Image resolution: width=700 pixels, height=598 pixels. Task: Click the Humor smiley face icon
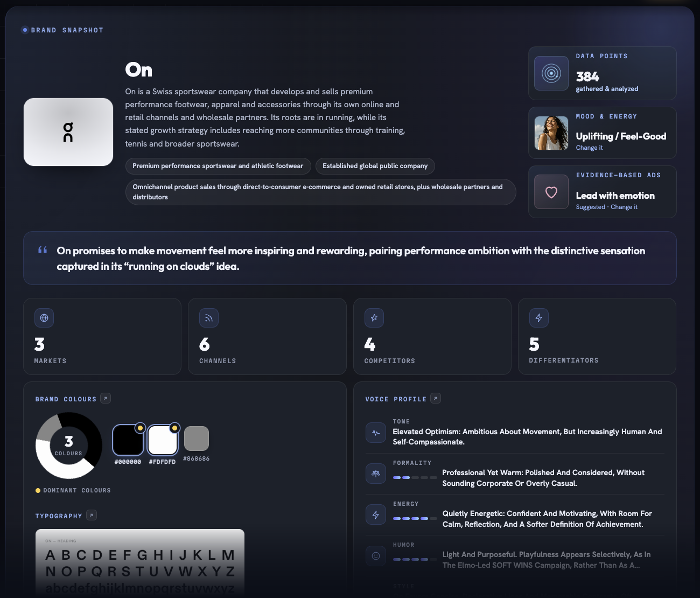click(376, 555)
